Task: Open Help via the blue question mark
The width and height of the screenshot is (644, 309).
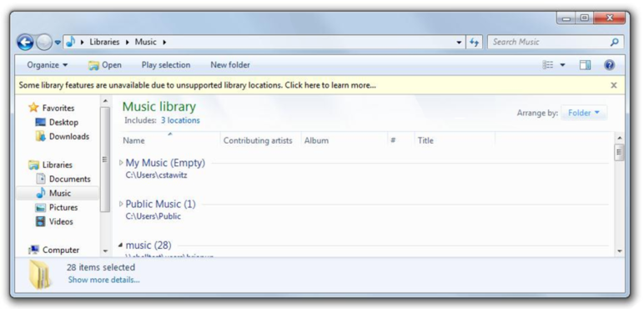Action: point(609,65)
